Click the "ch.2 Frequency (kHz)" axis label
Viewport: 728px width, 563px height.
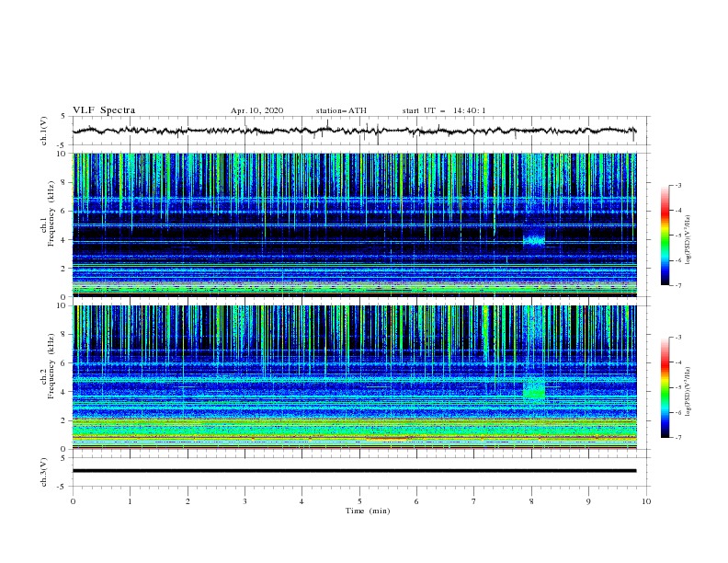tap(48, 366)
